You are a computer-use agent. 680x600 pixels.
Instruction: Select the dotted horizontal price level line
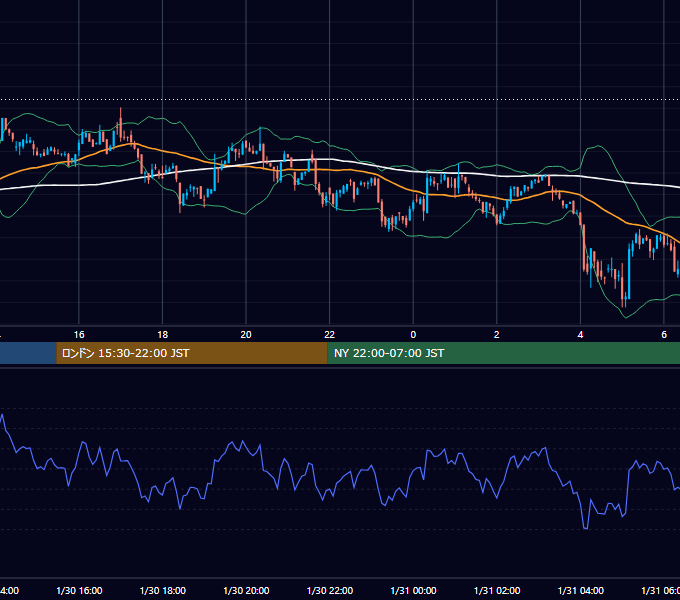pos(340,99)
